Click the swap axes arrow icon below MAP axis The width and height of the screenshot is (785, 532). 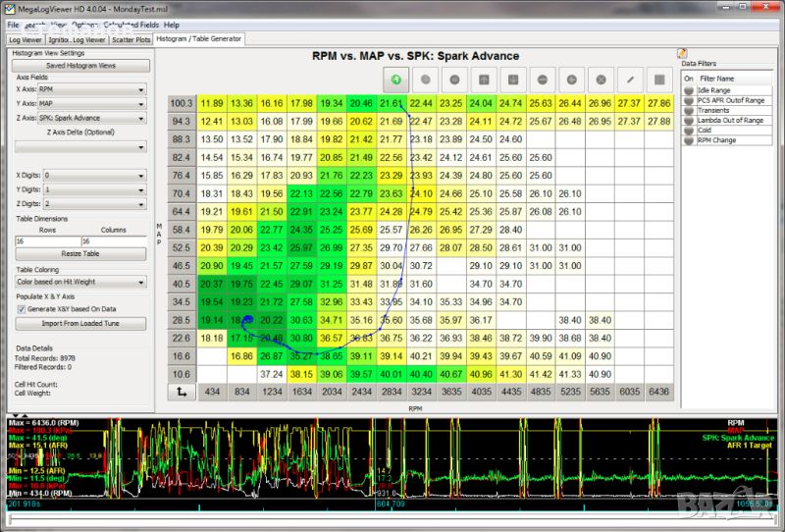tap(182, 392)
